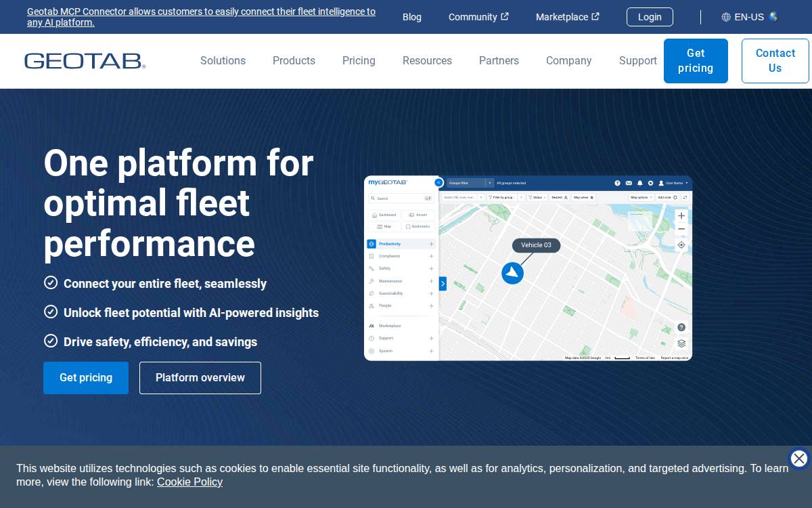Expand Safety with its plus sign
The width and height of the screenshot is (812, 508).
coord(431,269)
